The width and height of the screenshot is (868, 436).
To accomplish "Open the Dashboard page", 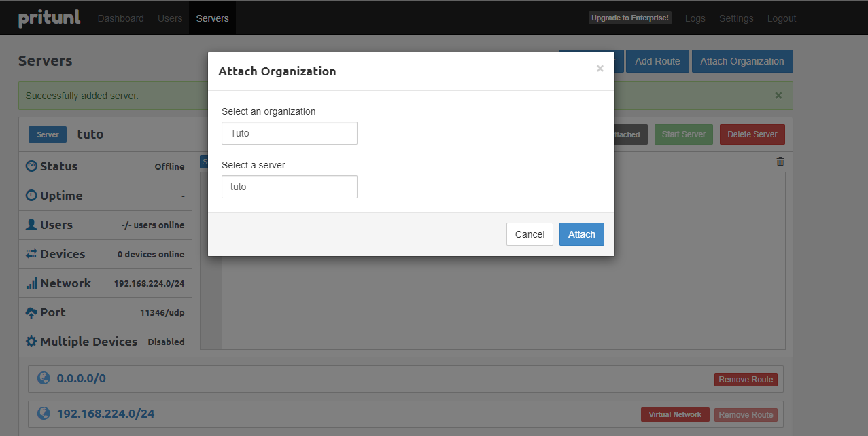I will (120, 18).
